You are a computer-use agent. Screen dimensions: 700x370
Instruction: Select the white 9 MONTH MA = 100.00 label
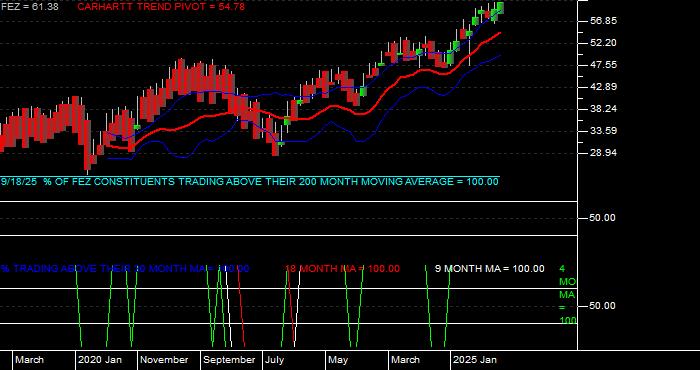coord(490,269)
